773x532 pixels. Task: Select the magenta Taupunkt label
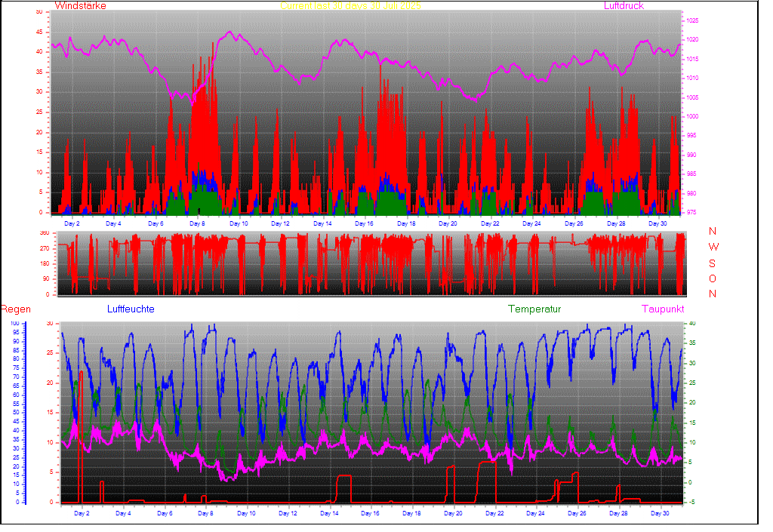coord(663,309)
